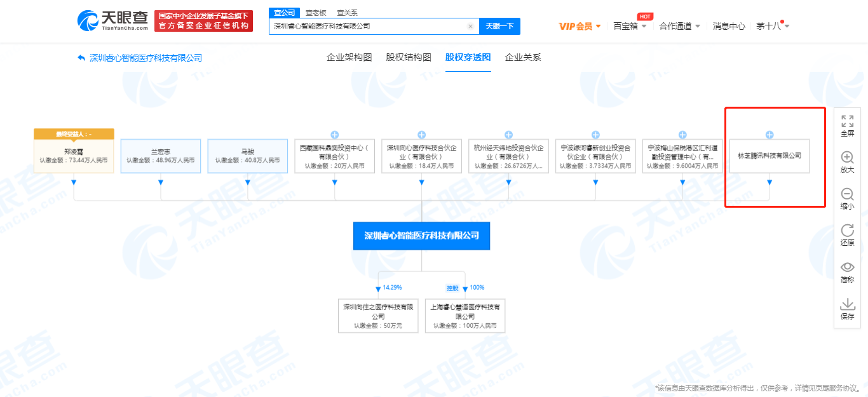Image resolution: width=868 pixels, height=397 pixels.
Task: Open the 企业关系 tab
Action: tap(523, 57)
